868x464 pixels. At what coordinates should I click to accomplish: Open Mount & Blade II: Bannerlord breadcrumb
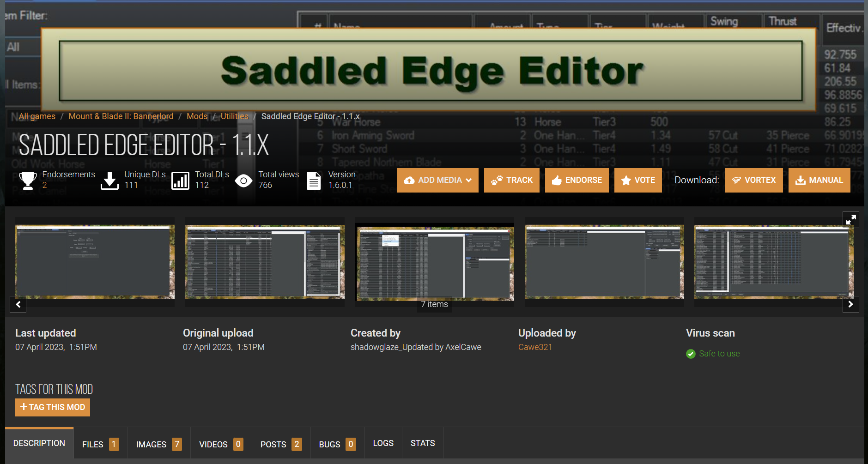[121, 116]
